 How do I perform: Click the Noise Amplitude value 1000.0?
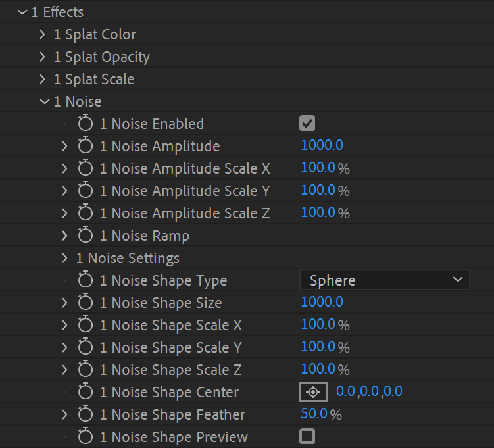[322, 145]
